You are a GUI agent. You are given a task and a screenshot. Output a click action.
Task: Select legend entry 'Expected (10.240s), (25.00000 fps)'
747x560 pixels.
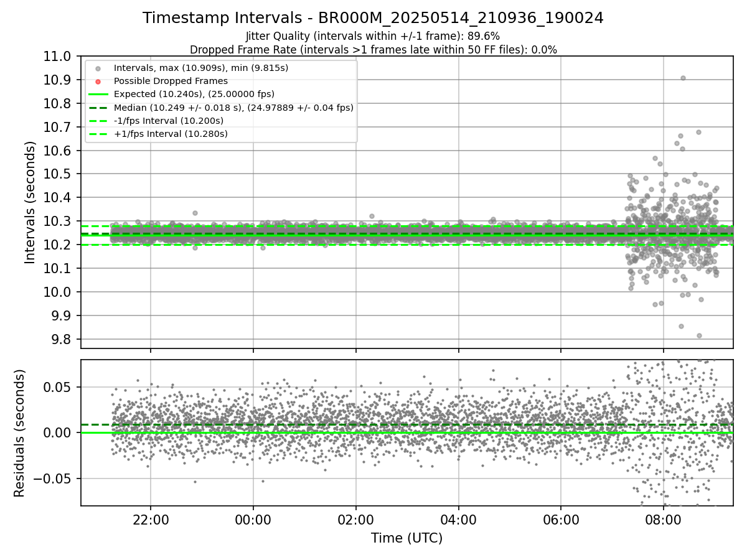[x=194, y=94]
